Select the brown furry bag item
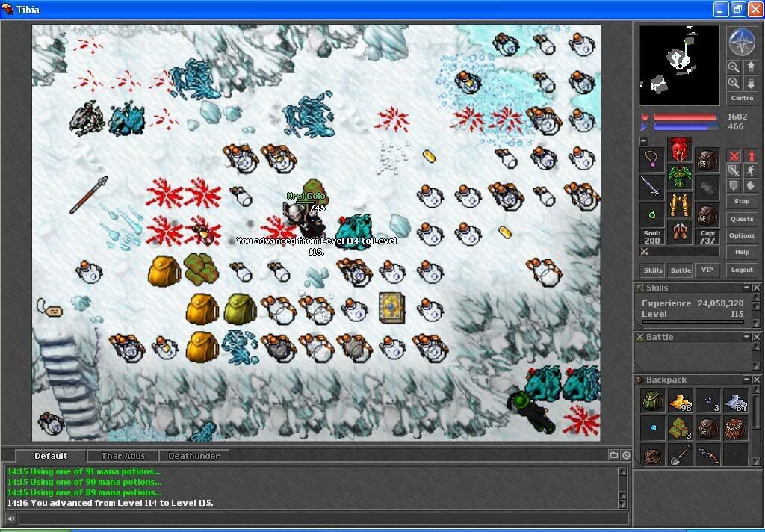The image size is (765, 532). pos(735,428)
